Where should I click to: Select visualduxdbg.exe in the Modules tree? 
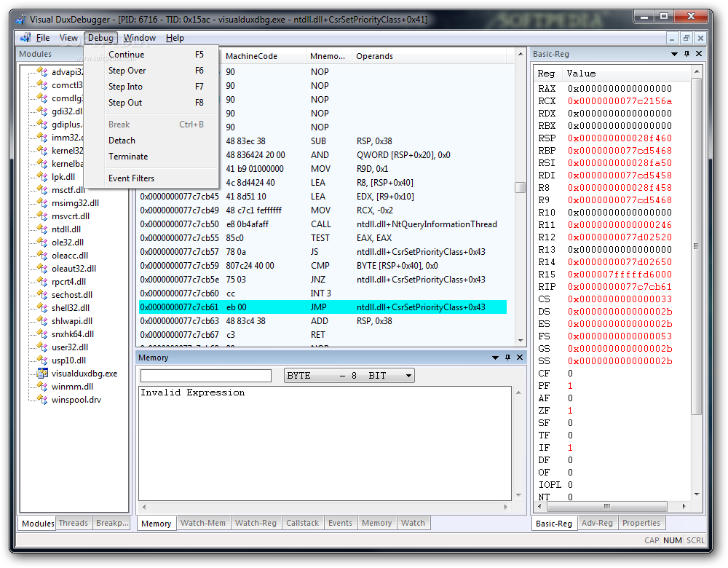pos(84,374)
